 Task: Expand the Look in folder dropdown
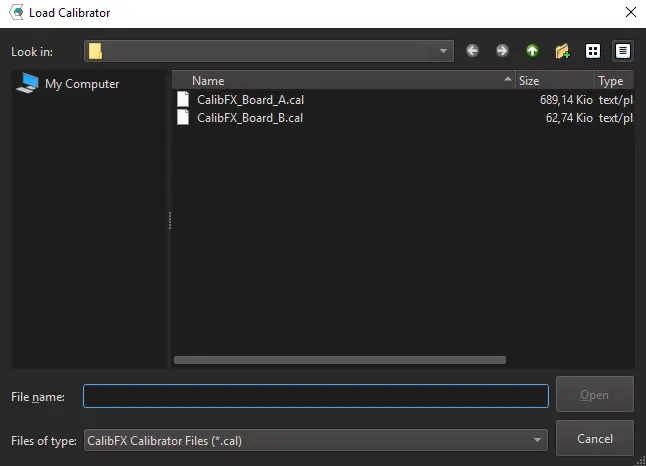point(444,51)
